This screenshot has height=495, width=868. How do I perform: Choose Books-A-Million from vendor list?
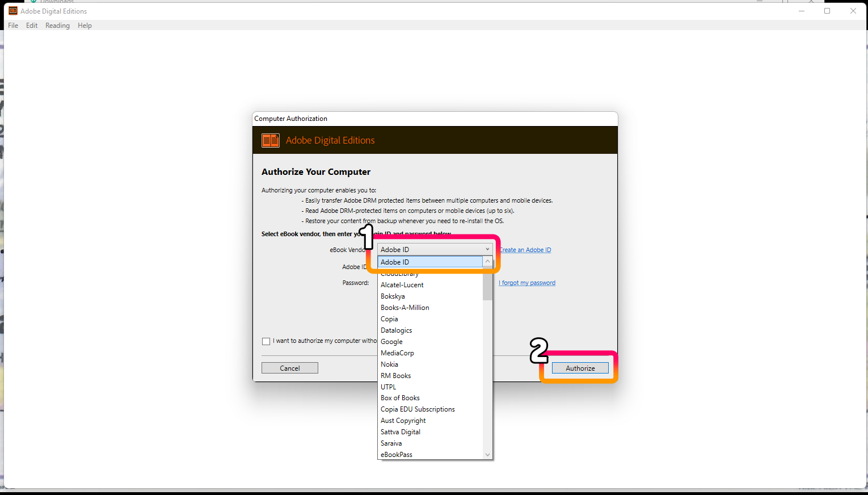coord(430,308)
